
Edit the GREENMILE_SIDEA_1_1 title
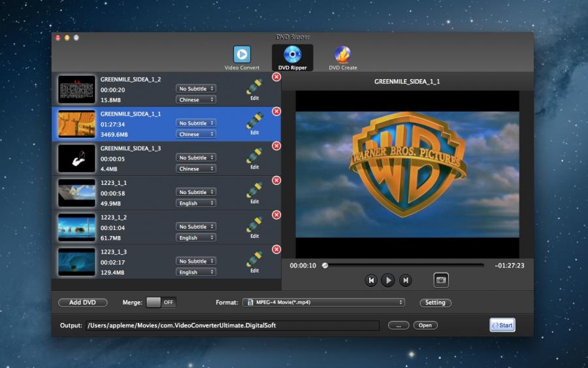coord(254,124)
